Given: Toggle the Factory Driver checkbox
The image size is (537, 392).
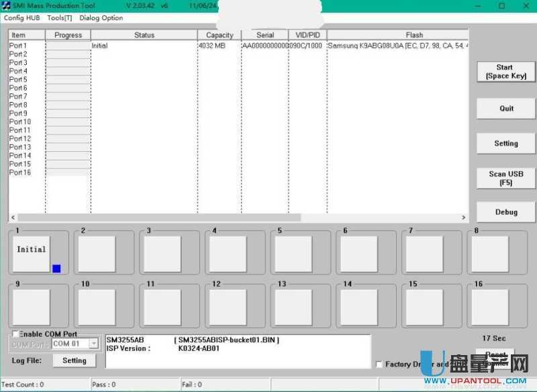Looking at the screenshot, I should tap(380, 364).
